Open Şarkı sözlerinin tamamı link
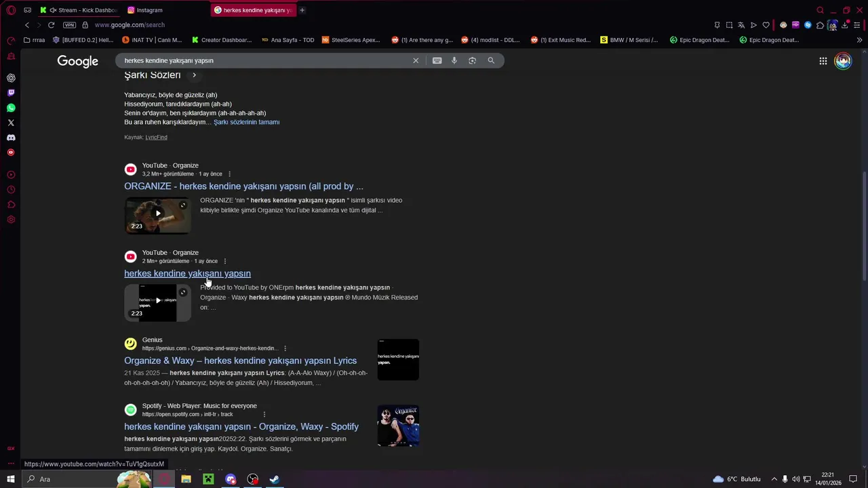The height and width of the screenshot is (488, 868). point(247,122)
